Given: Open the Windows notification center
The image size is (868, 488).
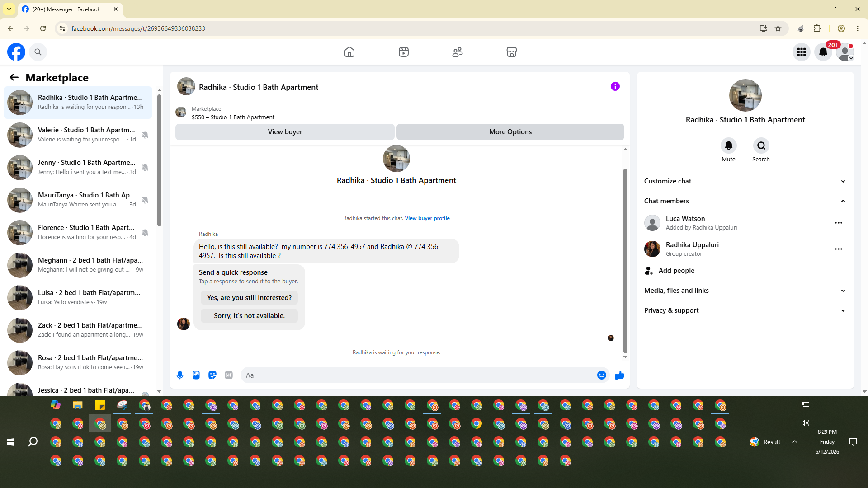Looking at the screenshot, I should click(853, 442).
